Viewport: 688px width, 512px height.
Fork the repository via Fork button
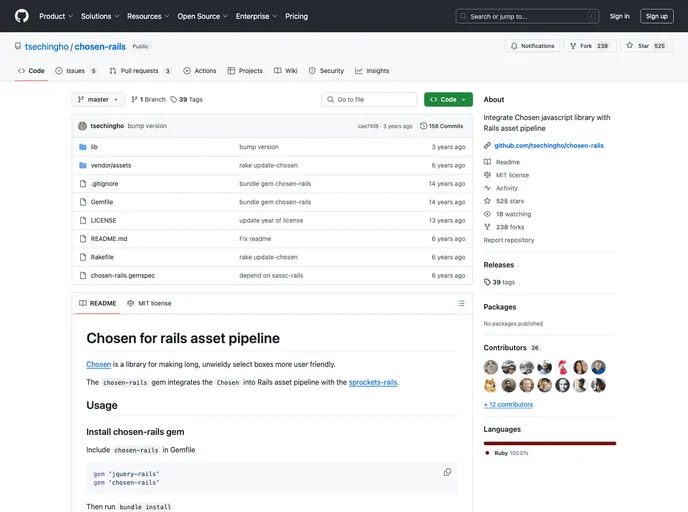coord(590,46)
